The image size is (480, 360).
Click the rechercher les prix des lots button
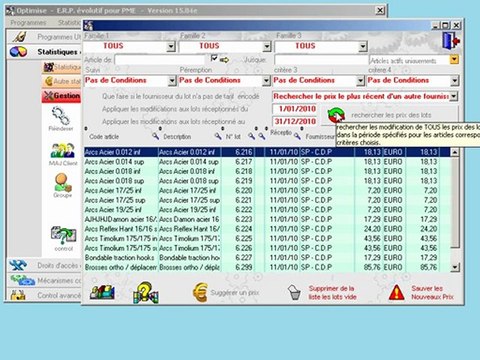390,115
